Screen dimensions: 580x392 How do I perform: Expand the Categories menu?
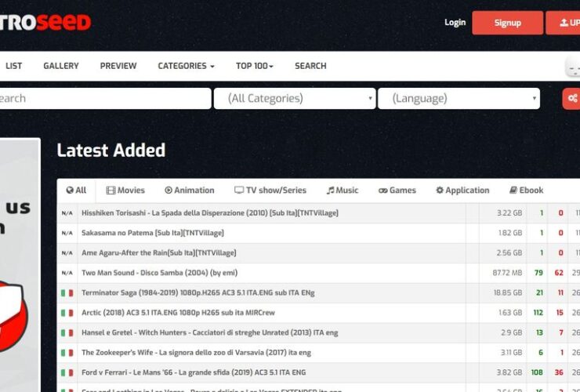186,66
